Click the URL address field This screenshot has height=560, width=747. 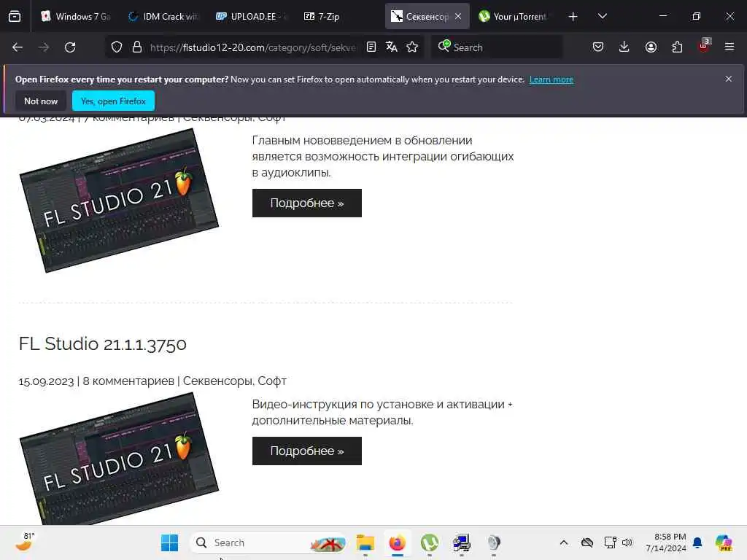(252, 47)
